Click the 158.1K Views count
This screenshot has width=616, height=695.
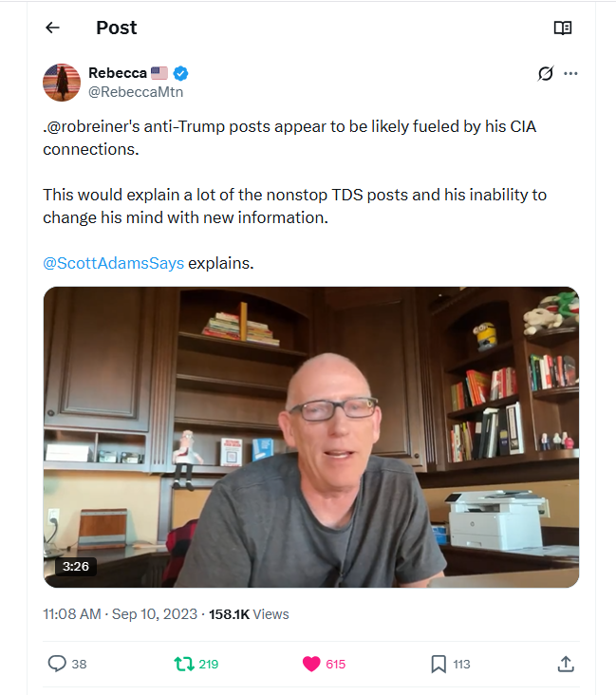pyautogui.click(x=249, y=614)
